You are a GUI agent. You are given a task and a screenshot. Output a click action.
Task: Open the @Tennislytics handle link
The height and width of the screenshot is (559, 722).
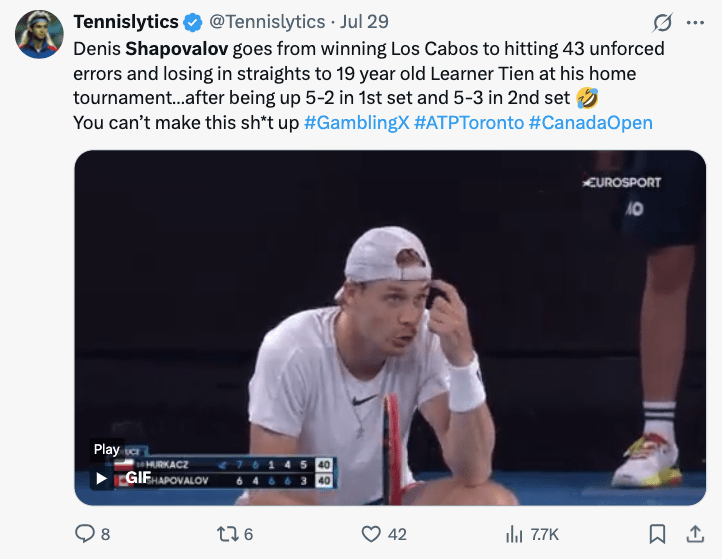267,22
